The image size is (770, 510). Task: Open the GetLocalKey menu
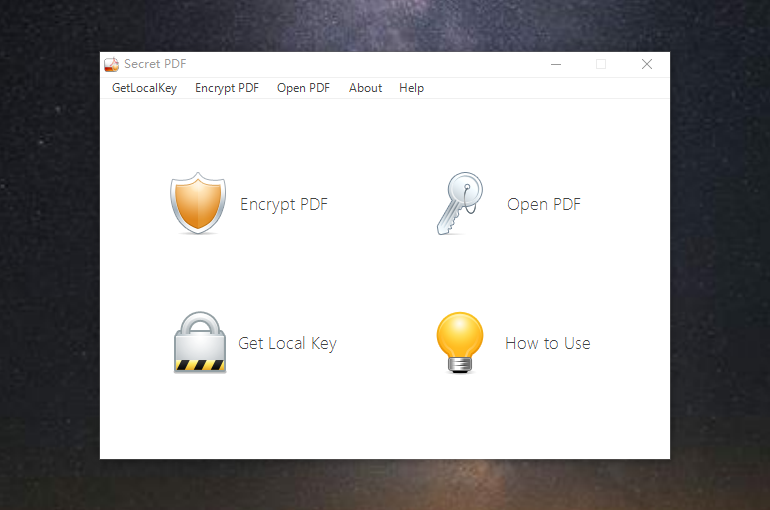click(144, 88)
